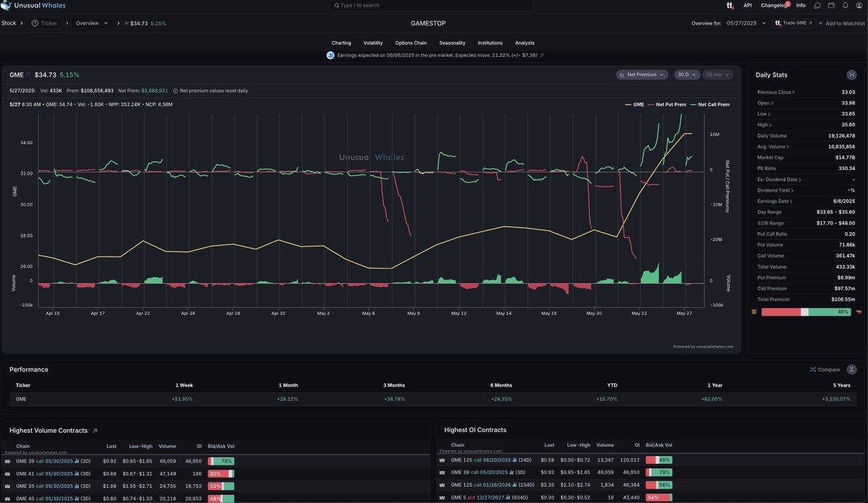Screen dimensions: 868x503
Task: Open the chat messages icon
Action: click(x=817, y=5)
